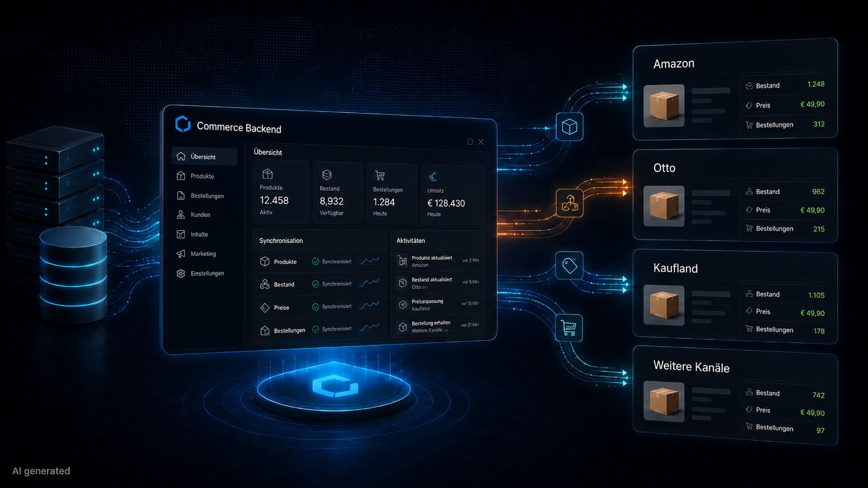Click Weitere Kanäle Bestand value 742
Image resolution: width=868 pixels, height=488 pixels.
(x=818, y=395)
